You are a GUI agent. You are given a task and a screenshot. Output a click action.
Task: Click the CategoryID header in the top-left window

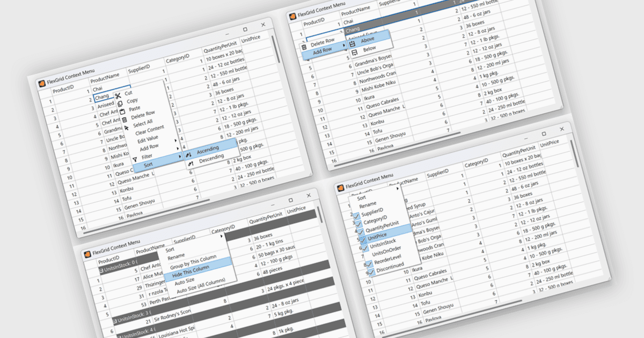coord(177,60)
